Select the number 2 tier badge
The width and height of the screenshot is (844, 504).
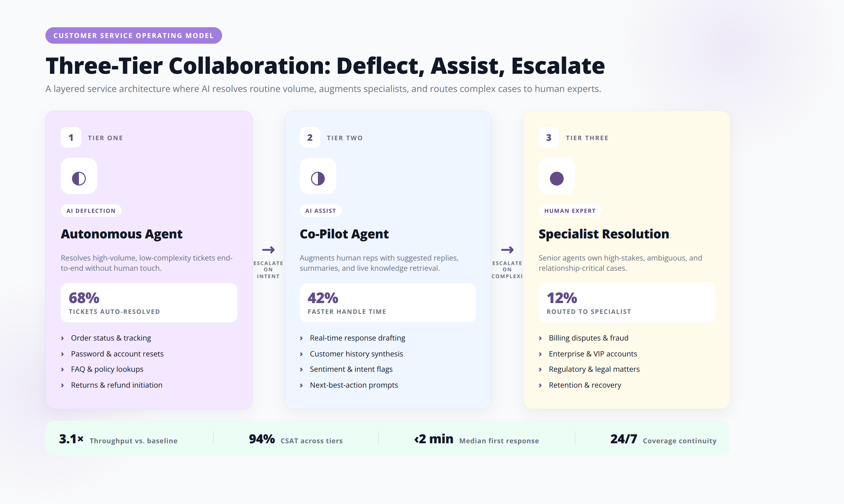click(x=310, y=137)
